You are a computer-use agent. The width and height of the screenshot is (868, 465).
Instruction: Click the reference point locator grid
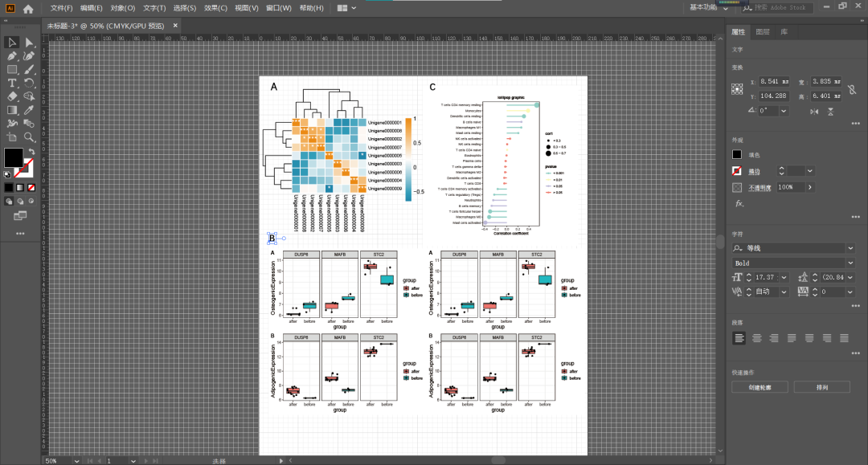737,89
